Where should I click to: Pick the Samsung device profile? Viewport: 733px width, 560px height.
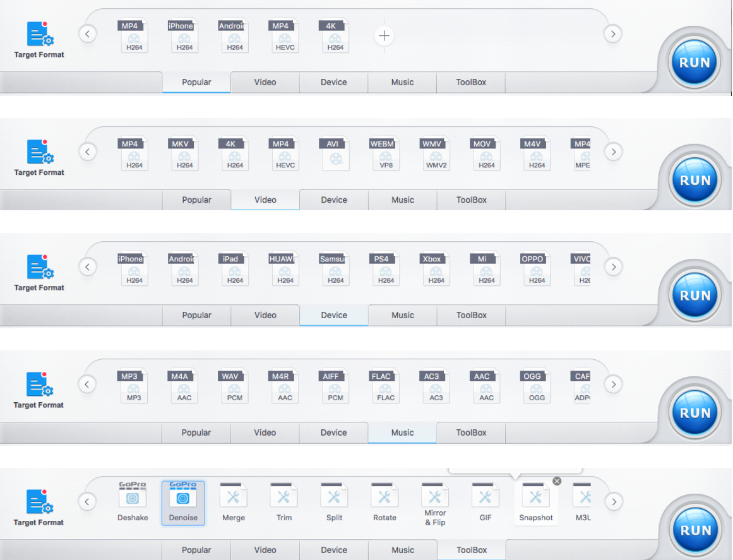click(x=335, y=269)
